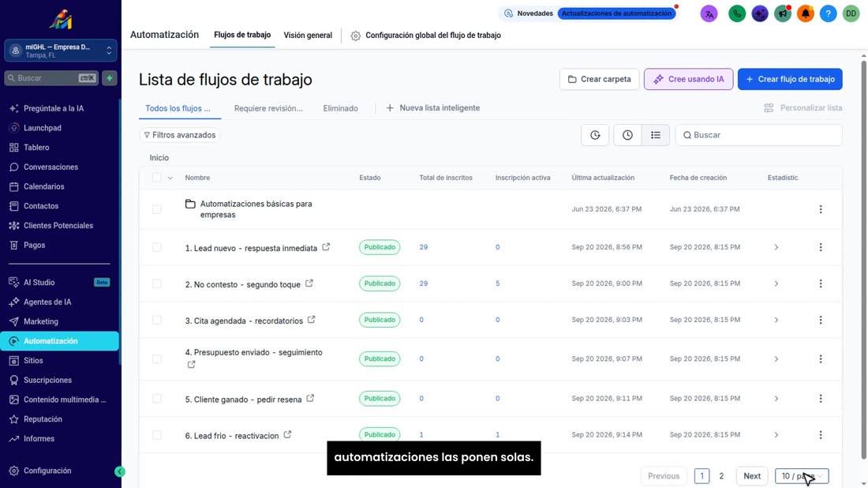This screenshot has width=868, height=488.
Task: Open the Automatizaciones básicas para empresas folder
Action: pos(256,209)
